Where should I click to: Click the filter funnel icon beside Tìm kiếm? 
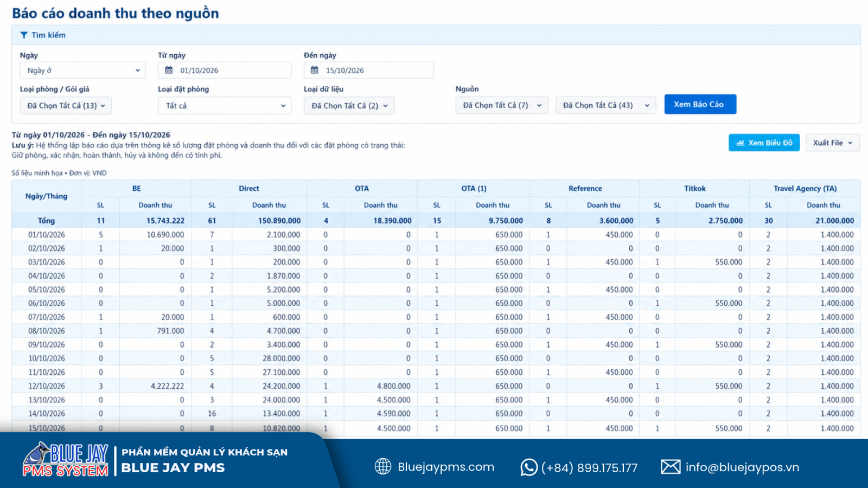[x=24, y=35]
